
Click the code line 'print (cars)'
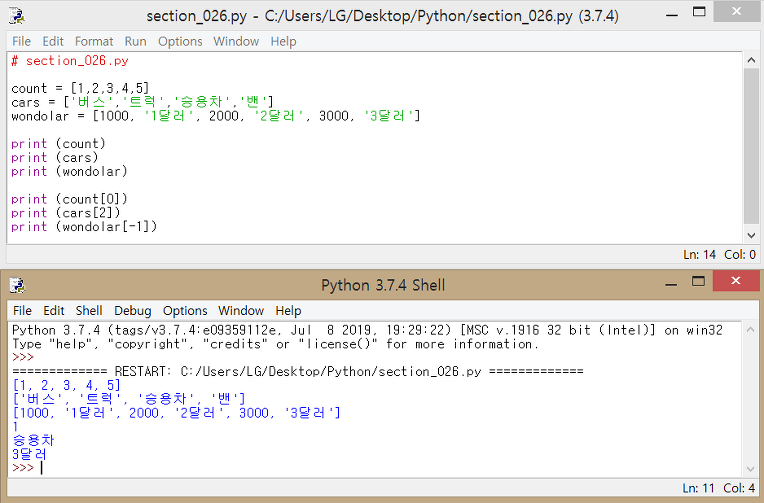pos(55,157)
